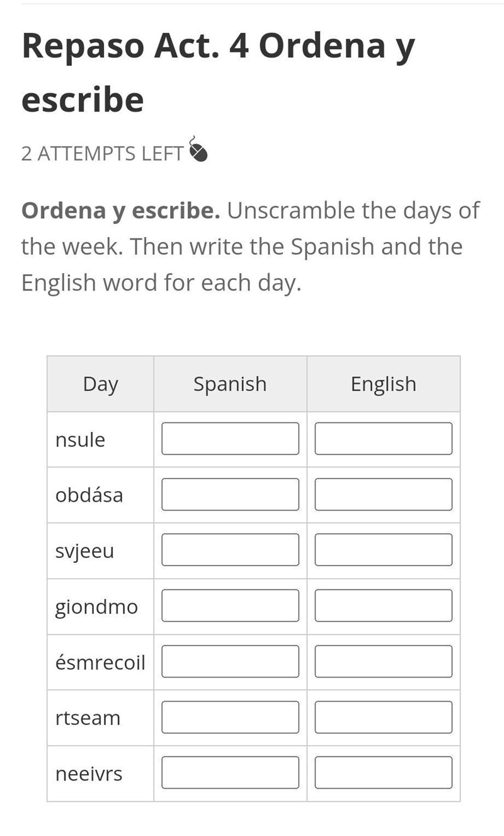Focus the Spanish box for obdása
The height and width of the screenshot is (836, 504).
point(231,494)
